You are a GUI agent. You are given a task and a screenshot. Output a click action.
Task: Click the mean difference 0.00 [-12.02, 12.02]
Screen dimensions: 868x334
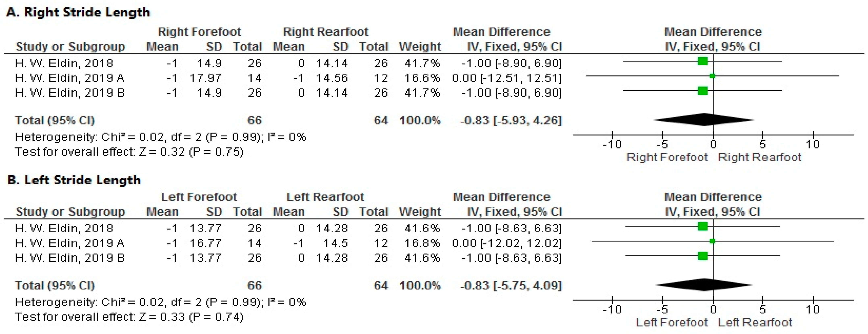(507, 243)
